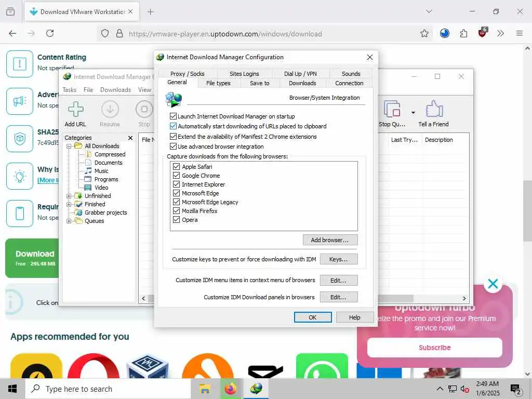The width and height of the screenshot is (532, 399).
Task: Click Help in configuration dialog
Action: [355, 317]
